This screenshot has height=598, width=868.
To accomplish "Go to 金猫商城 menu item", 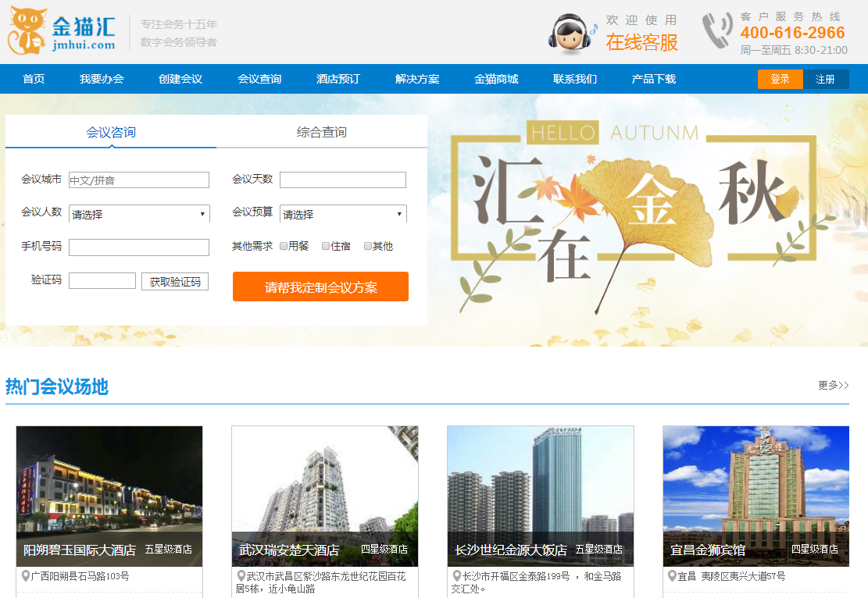I will tap(495, 79).
